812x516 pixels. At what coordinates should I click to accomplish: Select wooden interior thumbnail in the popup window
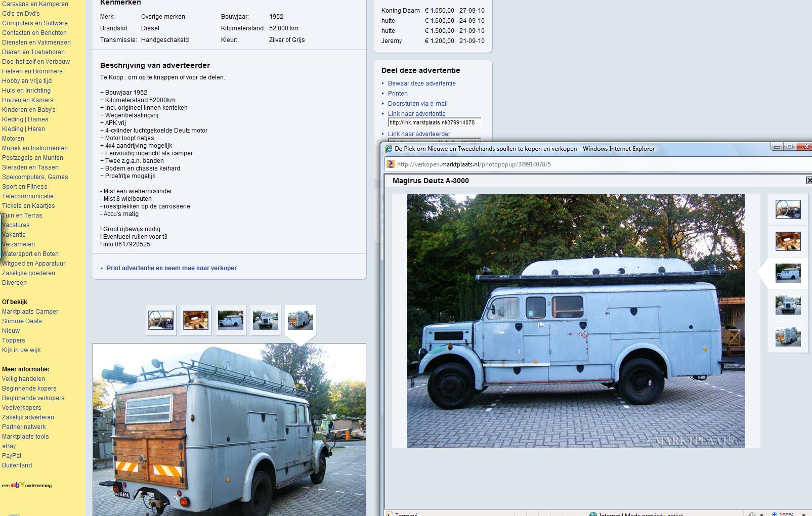(788, 241)
